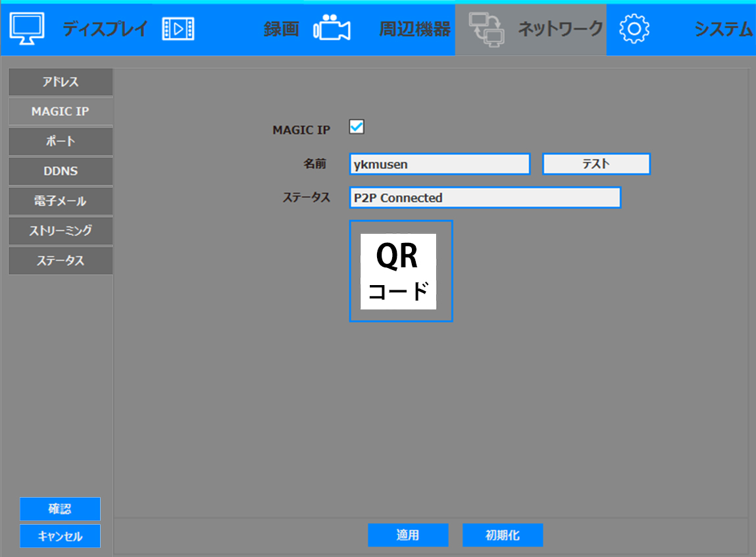756x557 pixels.
Task: Open the 電子メール sidebar page
Action: (61, 201)
